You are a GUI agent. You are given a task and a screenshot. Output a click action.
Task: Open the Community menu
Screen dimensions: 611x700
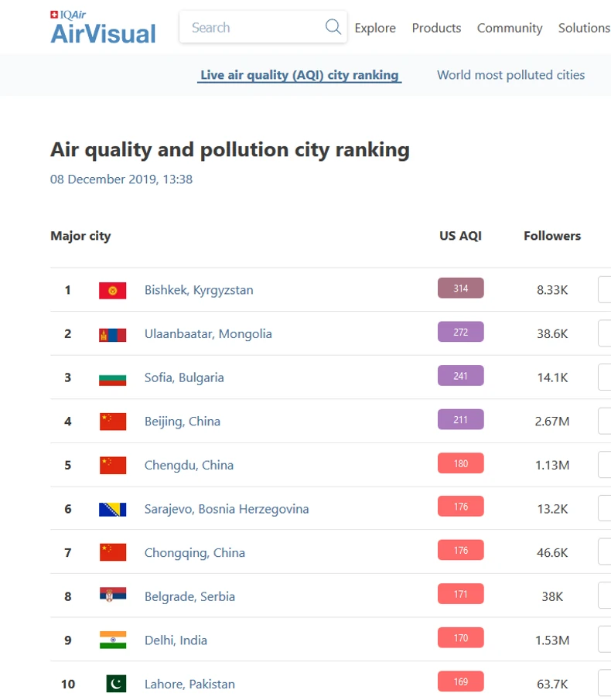point(510,28)
